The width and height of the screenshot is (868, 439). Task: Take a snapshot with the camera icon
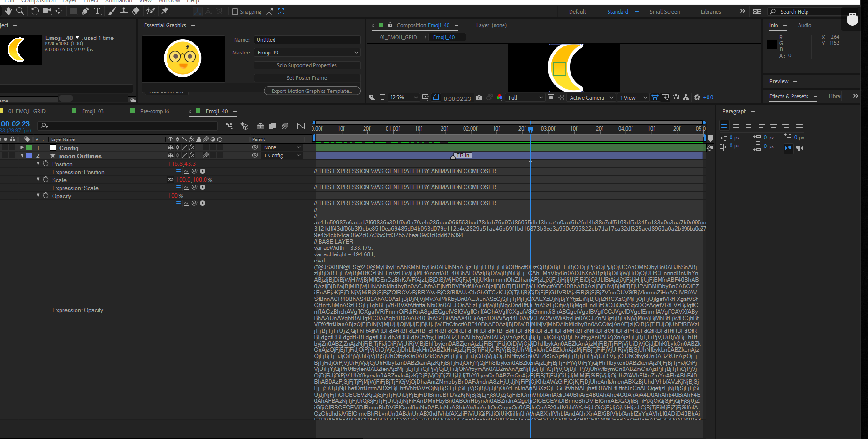(x=479, y=98)
